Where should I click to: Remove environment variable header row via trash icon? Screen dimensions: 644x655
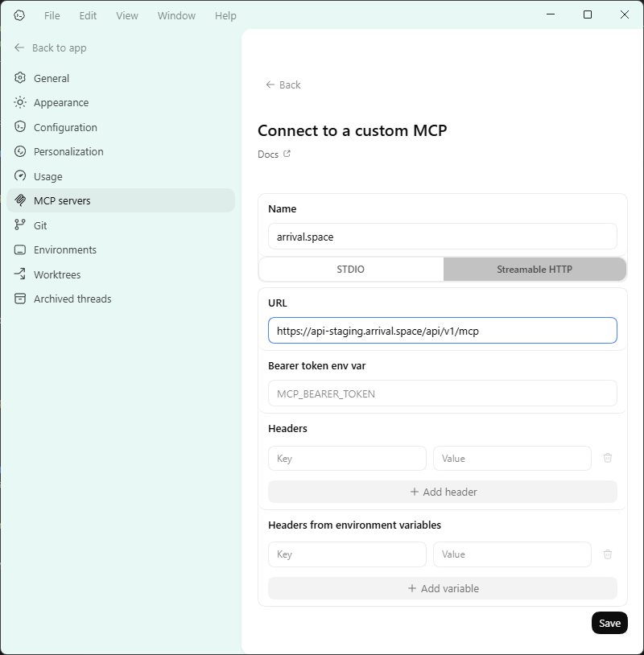[608, 554]
